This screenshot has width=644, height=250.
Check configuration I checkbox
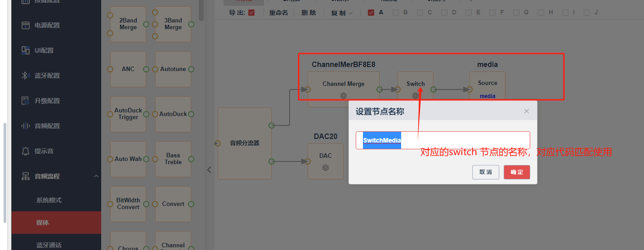coord(565,13)
